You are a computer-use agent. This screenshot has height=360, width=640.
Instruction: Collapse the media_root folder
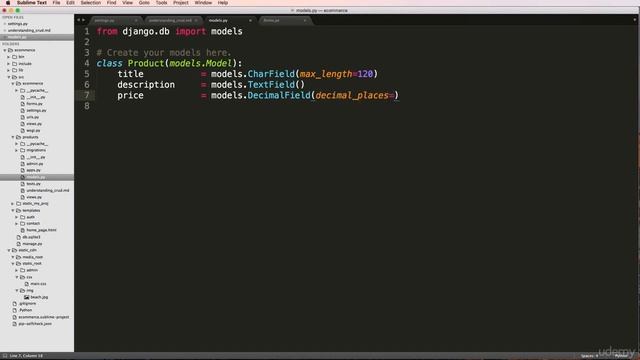click(x=13, y=257)
